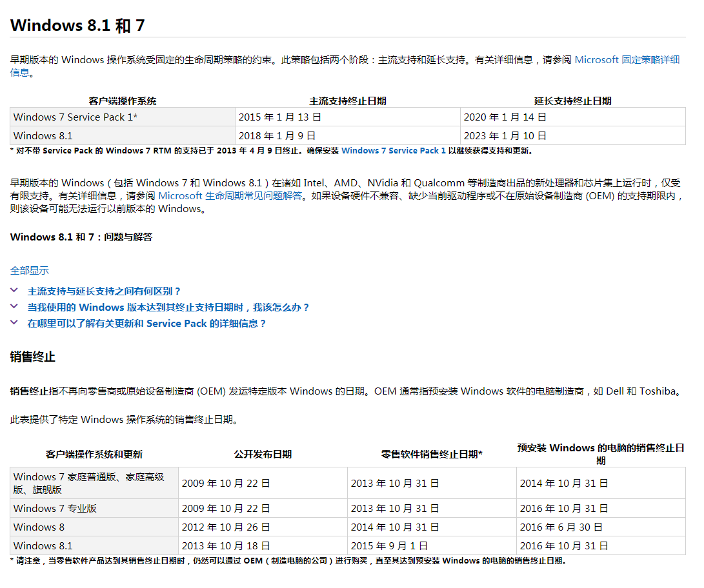Screen dimensions: 704x588
Task: Click question text 在哪里可以了解有关更新和 Service Pack
Action: [146, 324]
